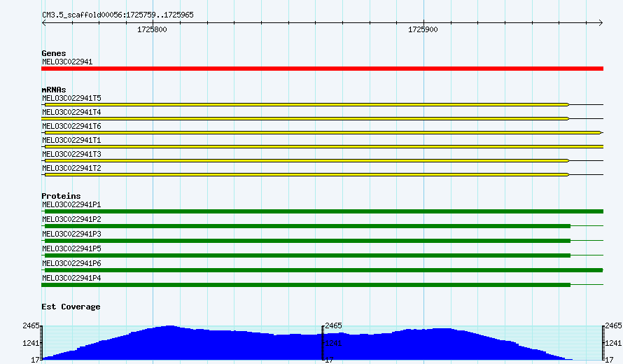Select the green MEL03C022941P4 protein bar
This screenshot has width=623, height=364.
[306, 285]
